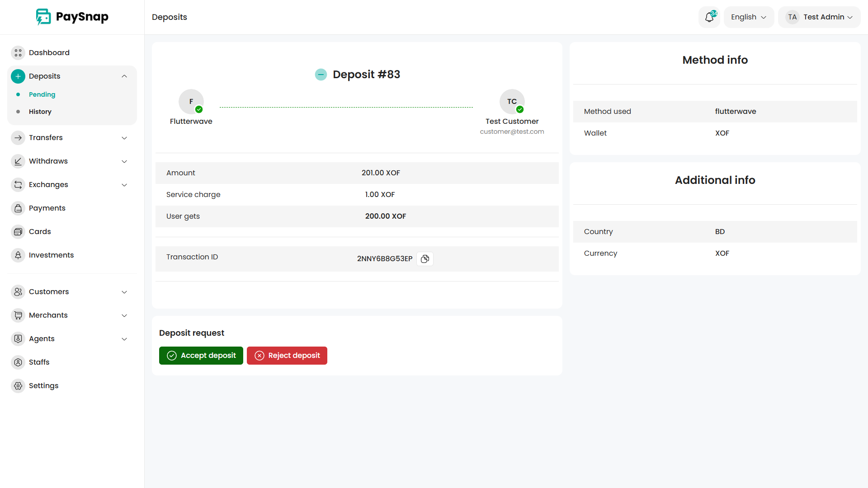The width and height of the screenshot is (868, 488).
Task: Click the Cards sidebar icon
Action: point(18,232)
